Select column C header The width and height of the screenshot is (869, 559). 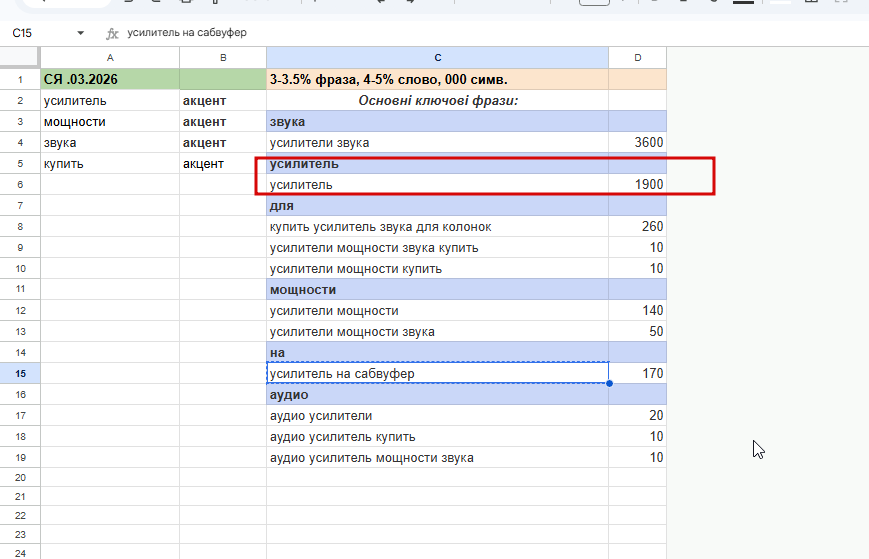437,58
